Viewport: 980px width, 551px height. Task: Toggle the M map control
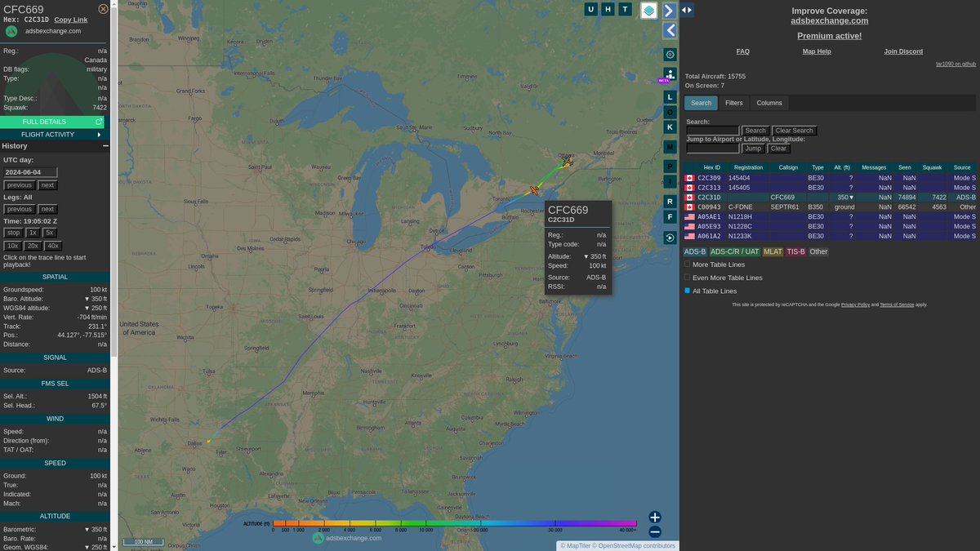pyautogui.click(x=670, y=147)
